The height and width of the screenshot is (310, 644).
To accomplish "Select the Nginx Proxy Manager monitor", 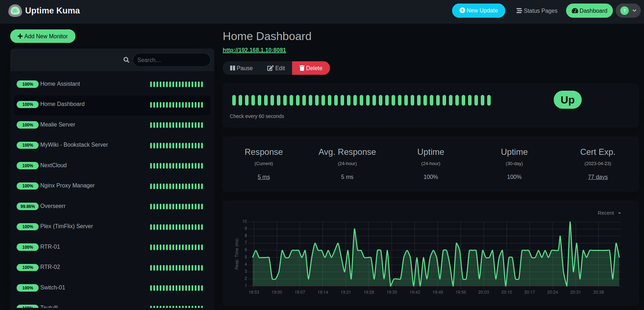I will click(112, 186).
